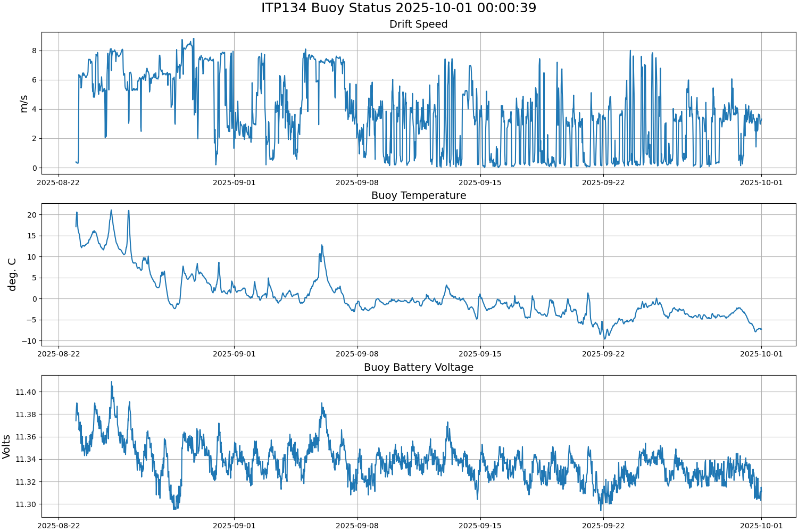Click the Volts y-axis label
This screenshot has width=798, height=532.
coord(6,446)
